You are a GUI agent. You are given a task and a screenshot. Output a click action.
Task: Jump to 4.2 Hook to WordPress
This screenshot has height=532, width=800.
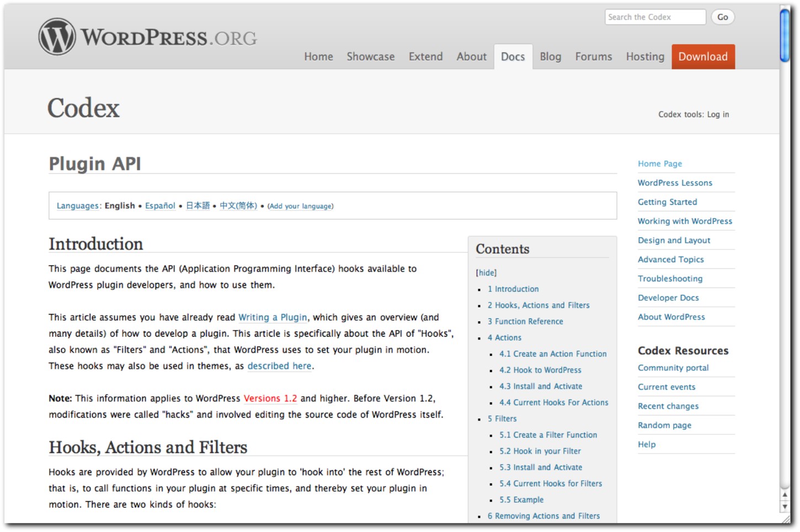point(540,370)
